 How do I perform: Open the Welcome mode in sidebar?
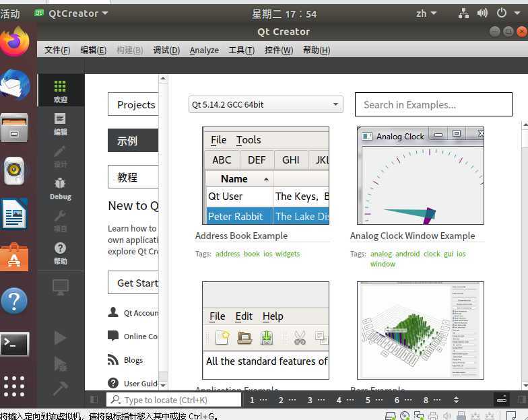coord(61,91)
